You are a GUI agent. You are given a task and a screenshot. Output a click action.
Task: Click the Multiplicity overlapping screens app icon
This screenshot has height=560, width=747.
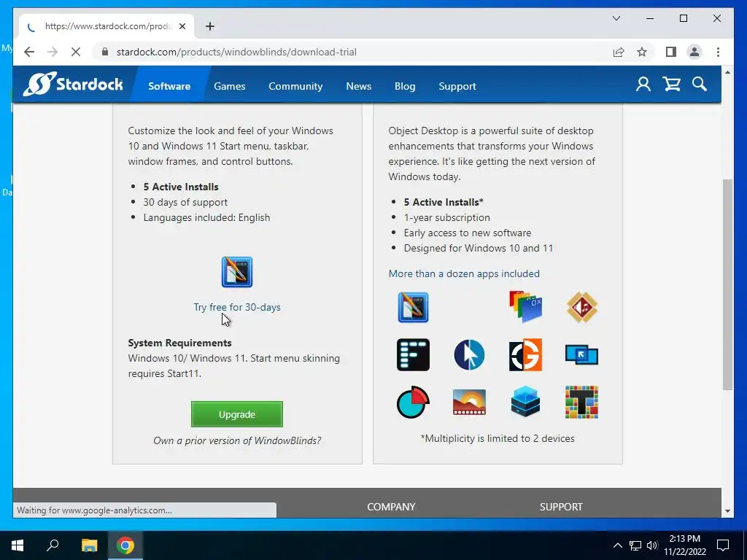581,355
